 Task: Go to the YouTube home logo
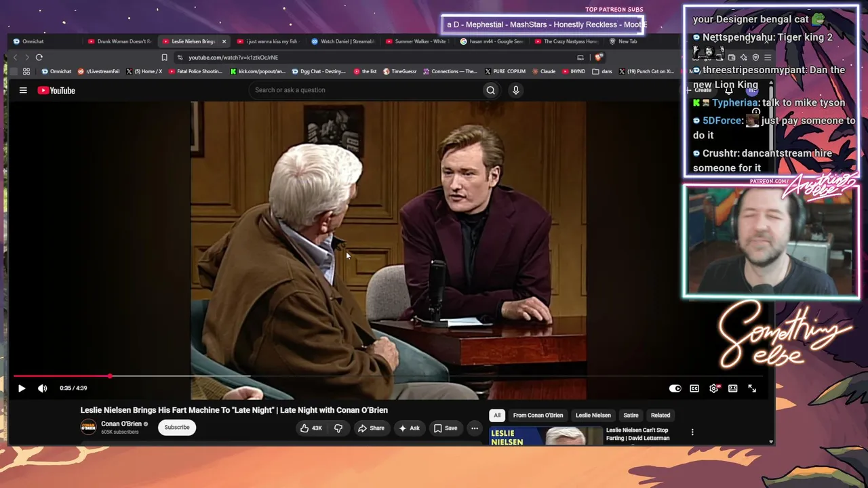tap(56, 90)
